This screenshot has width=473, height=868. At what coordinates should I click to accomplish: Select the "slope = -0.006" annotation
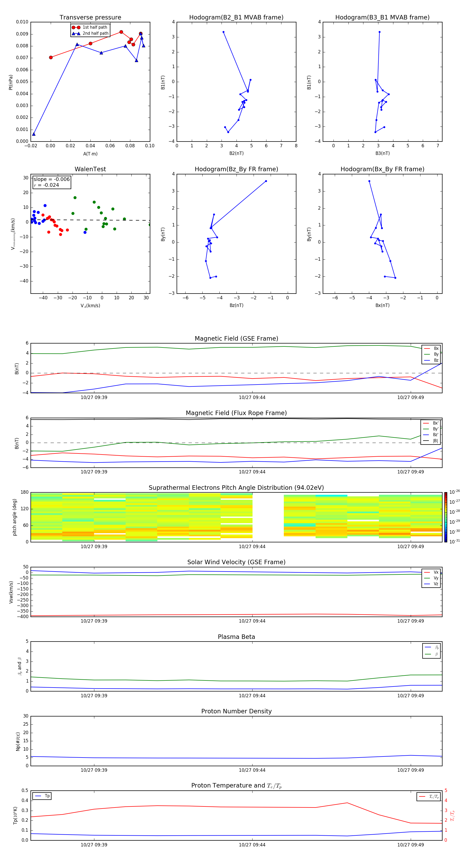click(52, 179)
